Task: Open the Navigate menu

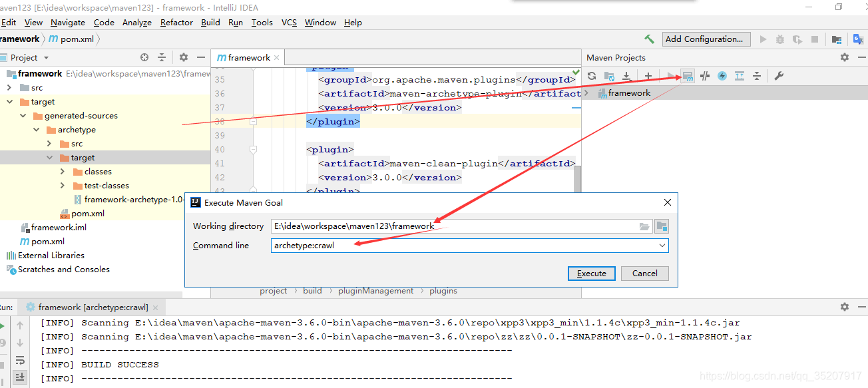Action: [x=68, y=22]
